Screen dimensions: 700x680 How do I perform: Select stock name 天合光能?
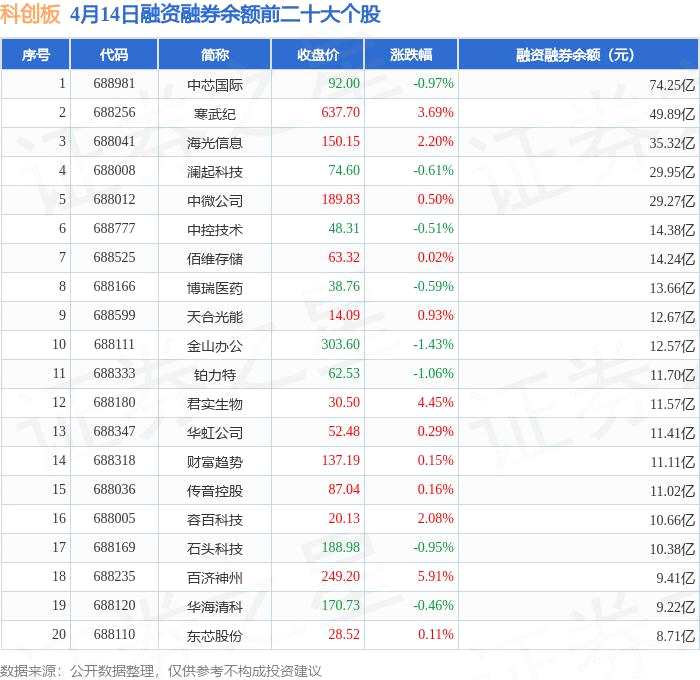pos(215,317)
